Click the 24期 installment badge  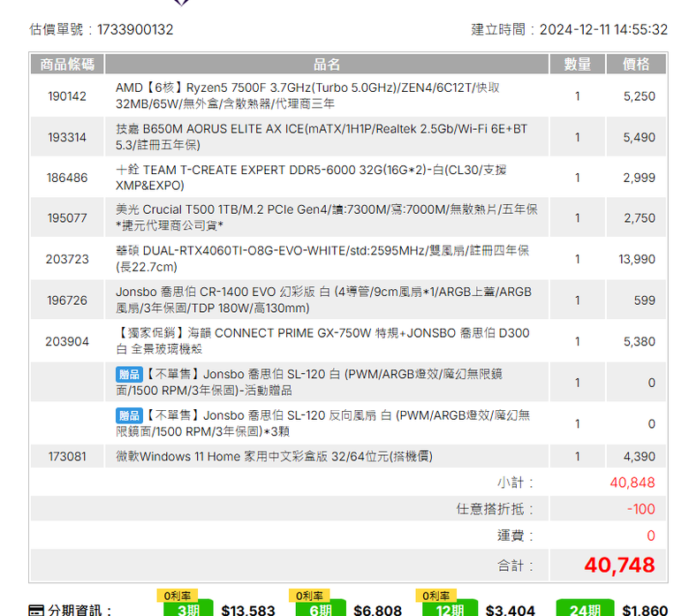point(585,609)
